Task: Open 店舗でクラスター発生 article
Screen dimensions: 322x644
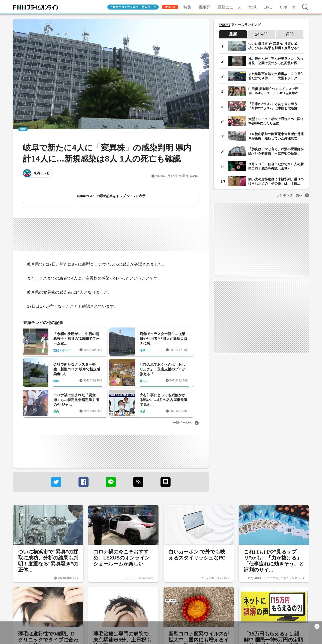Action: [x=151, y=342]
